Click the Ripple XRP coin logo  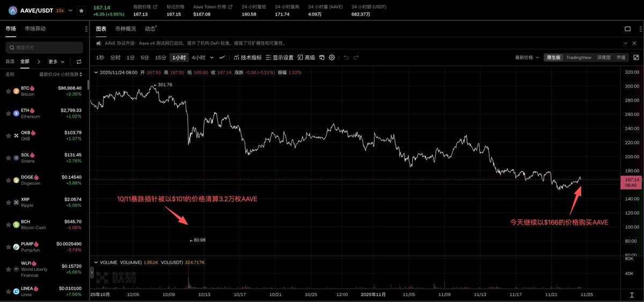coord(16,202)
